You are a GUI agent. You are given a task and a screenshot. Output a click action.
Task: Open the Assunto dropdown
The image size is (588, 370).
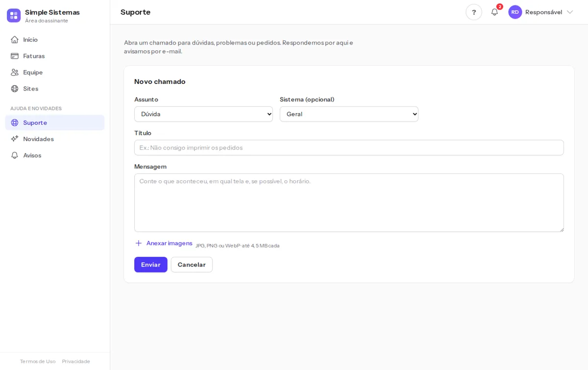point(203,114)
